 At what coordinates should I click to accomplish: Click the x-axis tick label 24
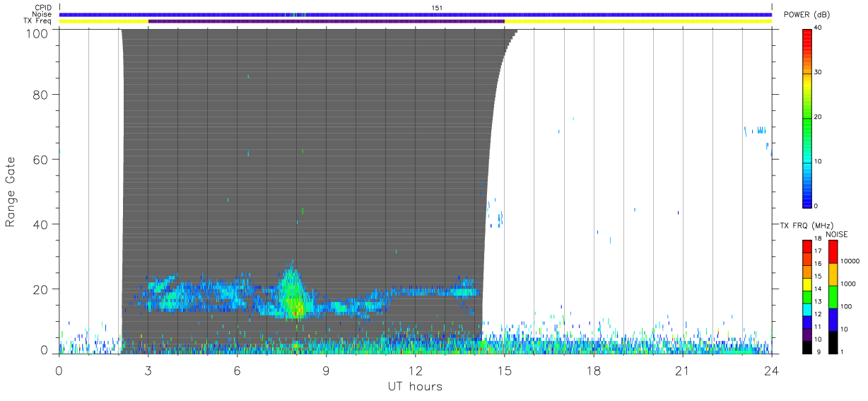click(x=772, y=370)
